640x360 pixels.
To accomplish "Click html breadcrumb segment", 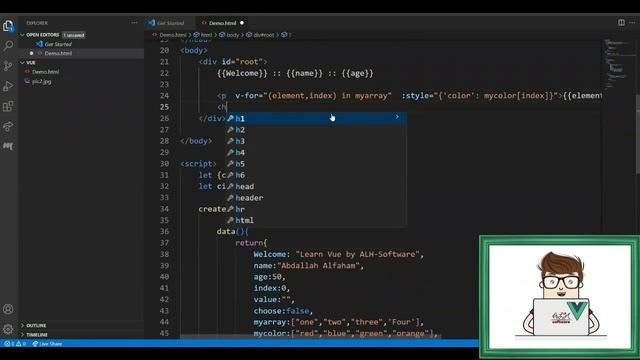I will [x=207, y=35].
